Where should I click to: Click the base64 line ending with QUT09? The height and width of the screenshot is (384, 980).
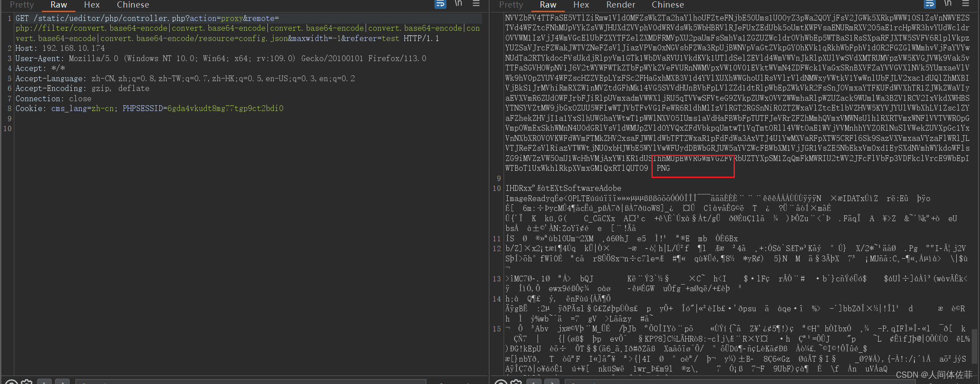(x=576, y=168)
